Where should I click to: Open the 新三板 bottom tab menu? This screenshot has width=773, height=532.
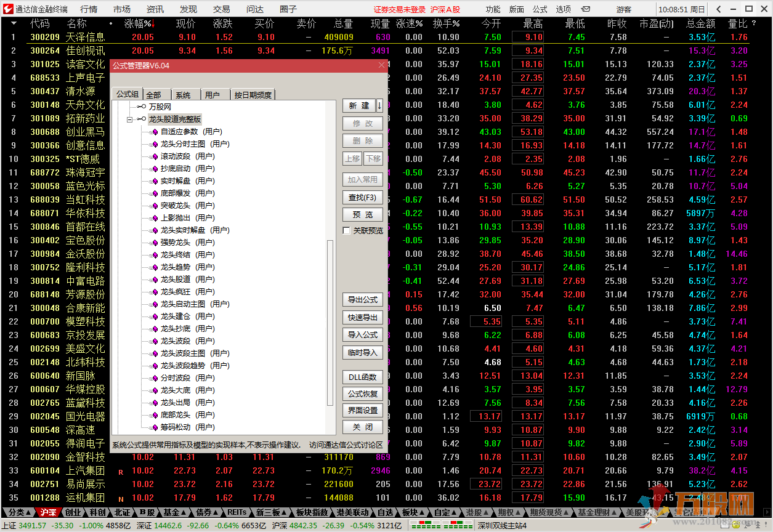[272, 512]
